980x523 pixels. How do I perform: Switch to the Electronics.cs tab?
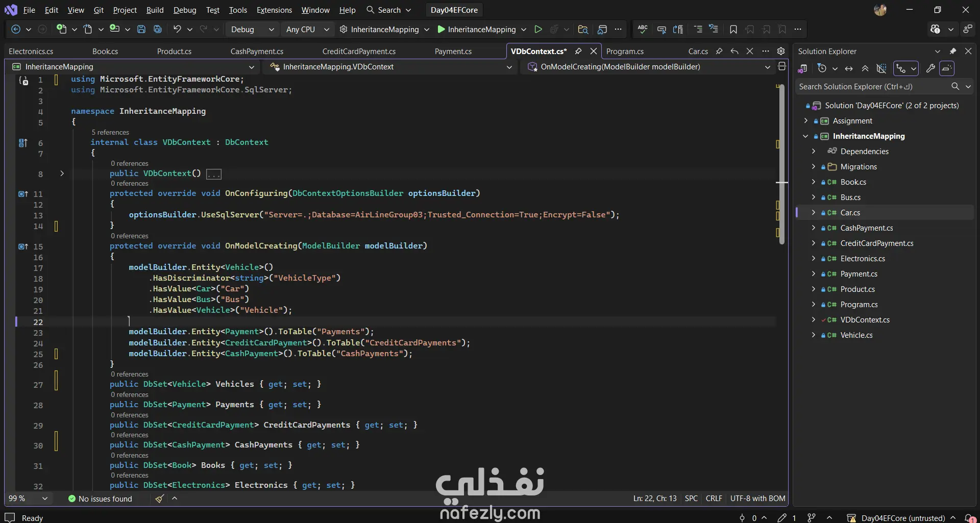point(31,52)
